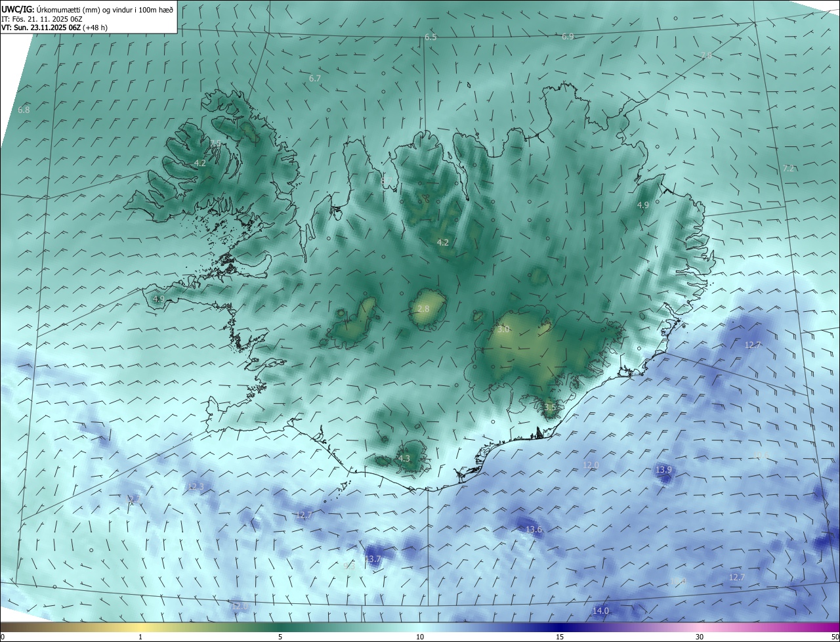Click the colorbar tick label 10

tap(420, 637)
